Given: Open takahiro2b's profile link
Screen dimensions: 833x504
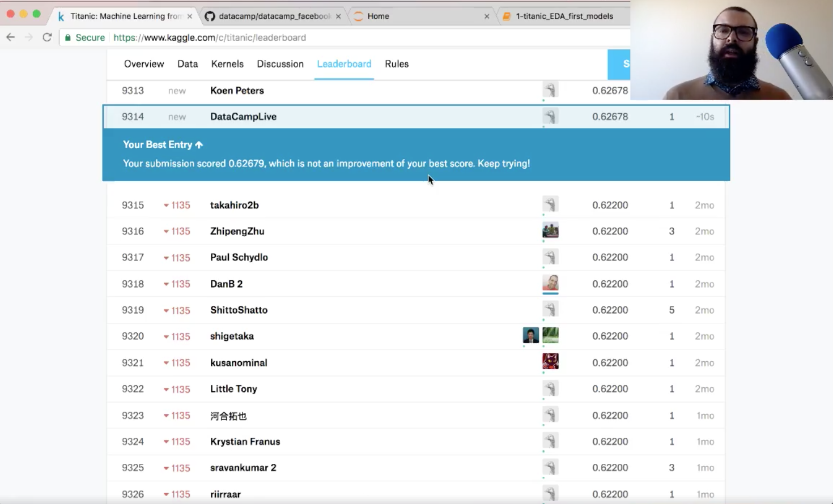Looking at the screenshot, I should [x=234, y=205].
